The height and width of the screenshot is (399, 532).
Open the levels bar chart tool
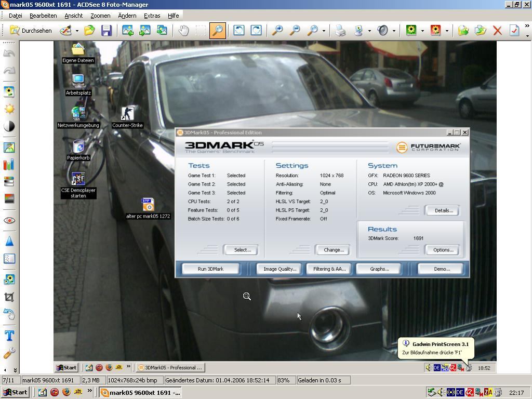(x=9, y=165)
